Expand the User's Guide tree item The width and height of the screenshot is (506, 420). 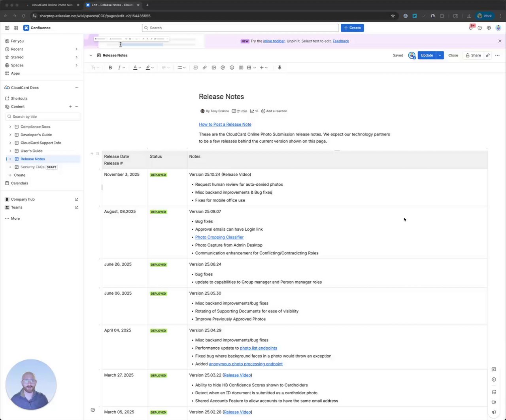[10, 151]
